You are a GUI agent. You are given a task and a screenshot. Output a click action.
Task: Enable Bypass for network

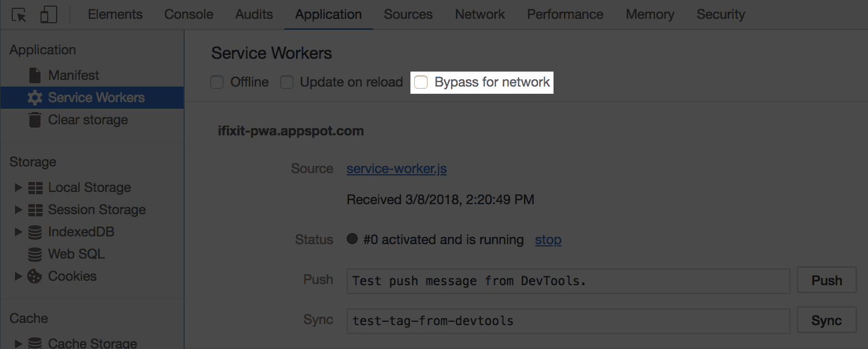pyautogui.click(x=420, y=82)
